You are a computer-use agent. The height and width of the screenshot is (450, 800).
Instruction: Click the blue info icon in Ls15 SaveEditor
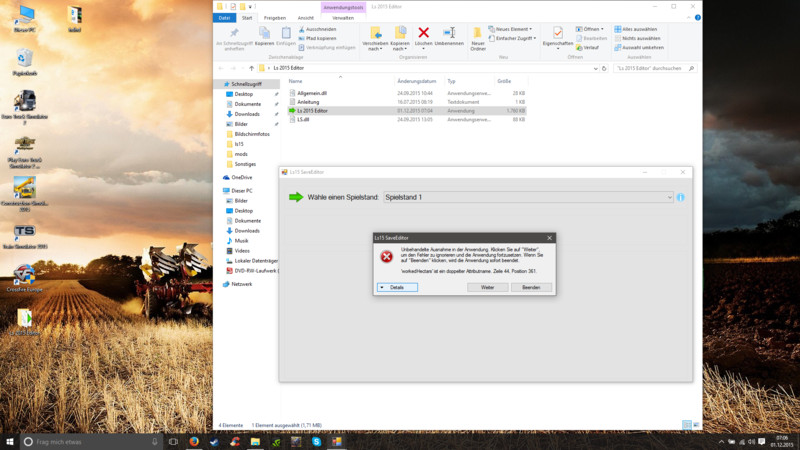pos(681,197)
